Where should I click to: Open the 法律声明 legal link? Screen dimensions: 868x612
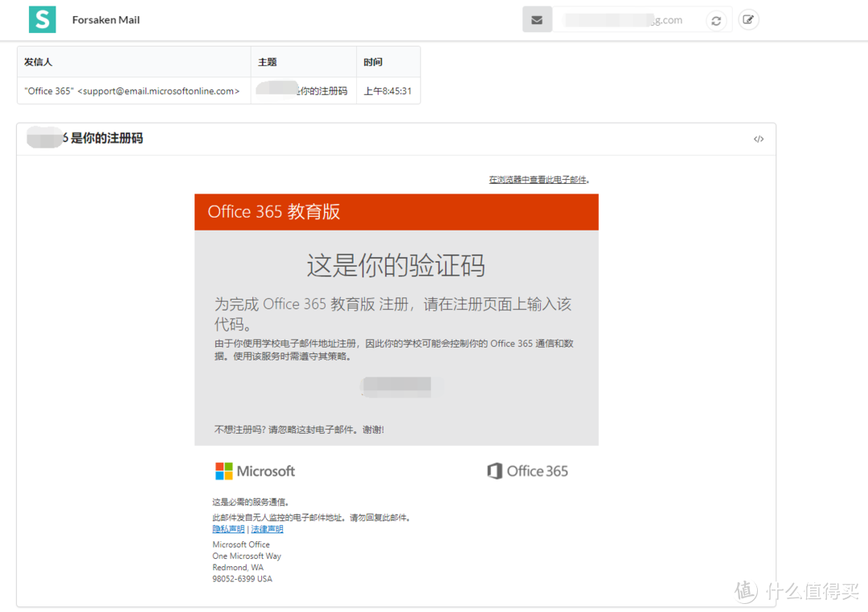267,529
